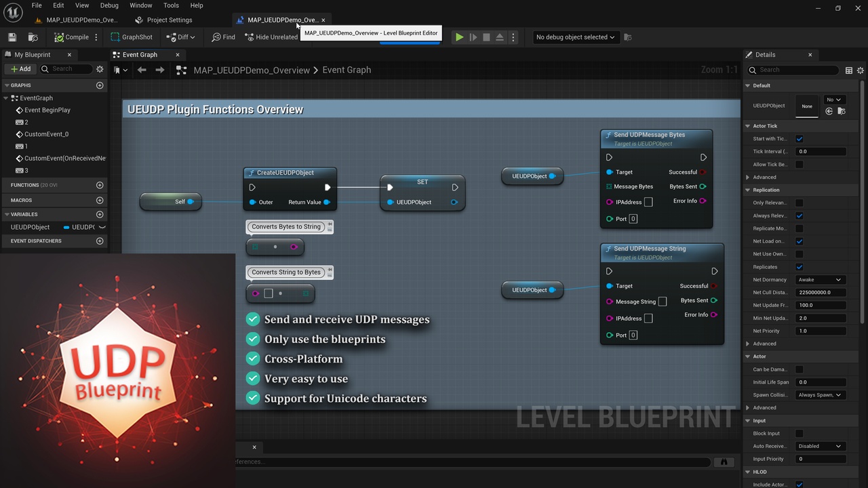
Task: Toggle Replicates checkbox
Action: coord(800,267)
